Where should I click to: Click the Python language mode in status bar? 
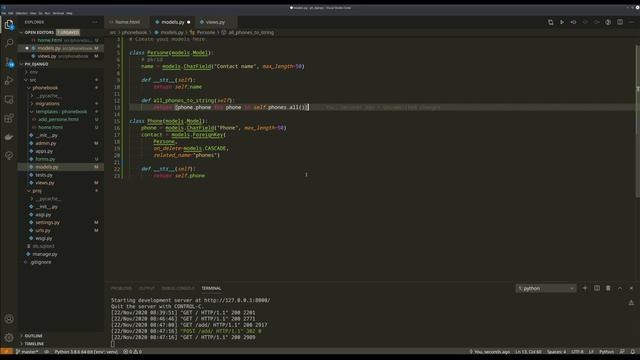606,352
